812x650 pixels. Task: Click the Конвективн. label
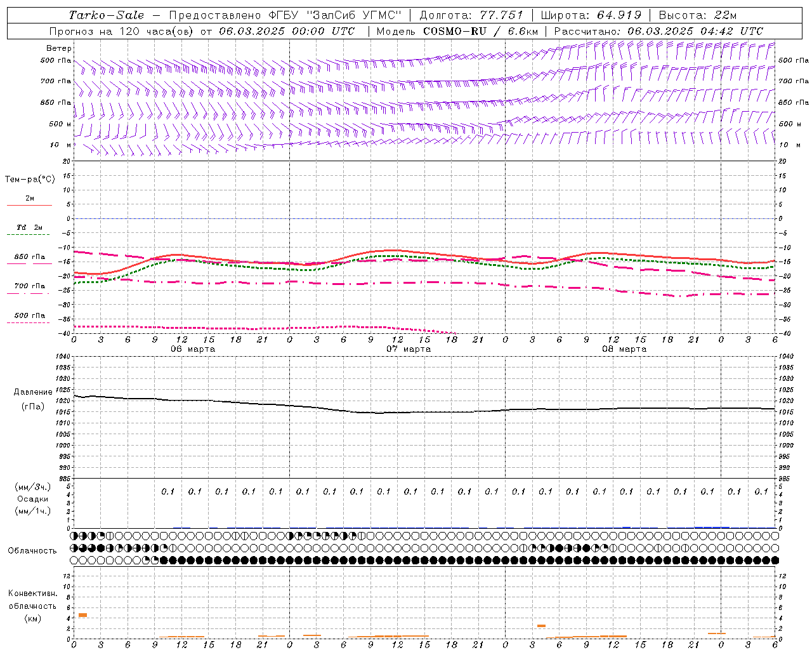33,594
